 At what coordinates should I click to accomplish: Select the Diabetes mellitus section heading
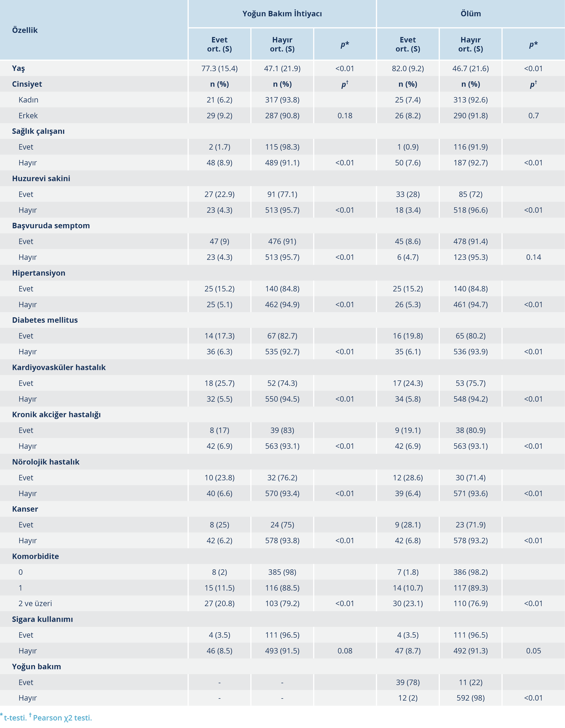coord(45,320)
